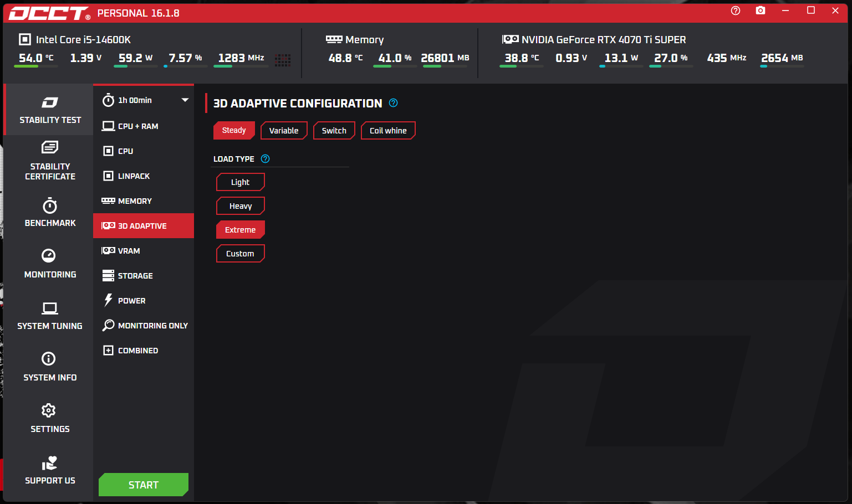Select the MEMORY test
The width and height of the screenshot is (852, 504).
144,201
